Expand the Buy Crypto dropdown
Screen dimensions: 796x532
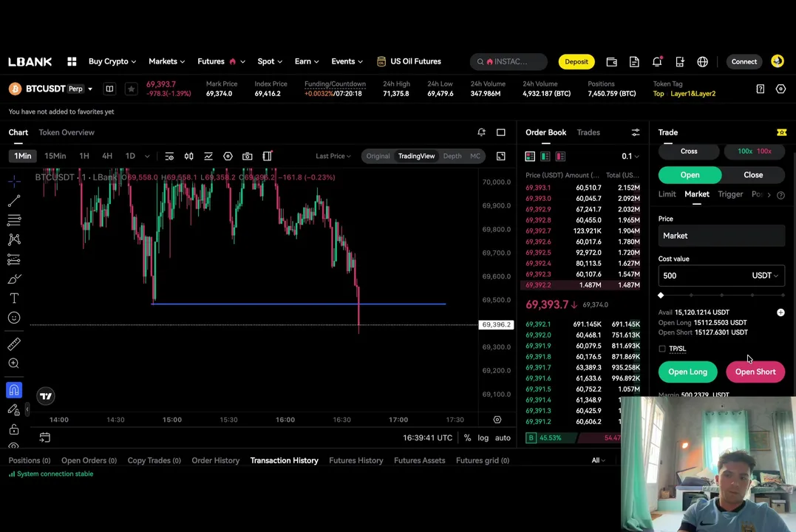click(112, 61)
